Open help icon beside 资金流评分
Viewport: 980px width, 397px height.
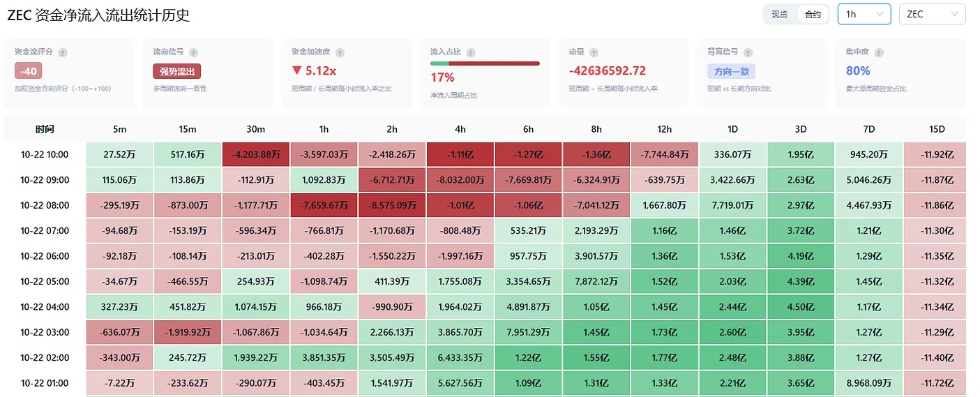(63, 52)
